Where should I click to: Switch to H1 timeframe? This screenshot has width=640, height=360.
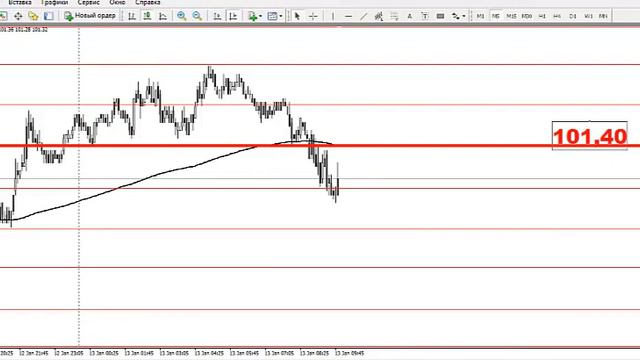[542, 16]
